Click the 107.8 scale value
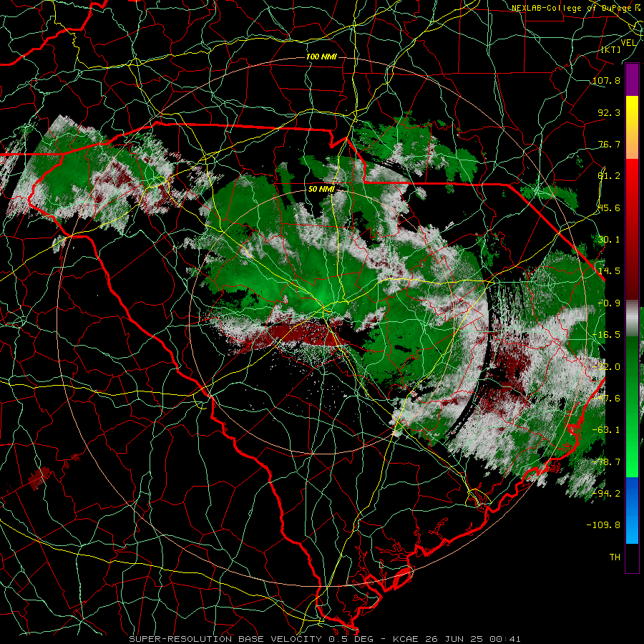 [606, 80]
